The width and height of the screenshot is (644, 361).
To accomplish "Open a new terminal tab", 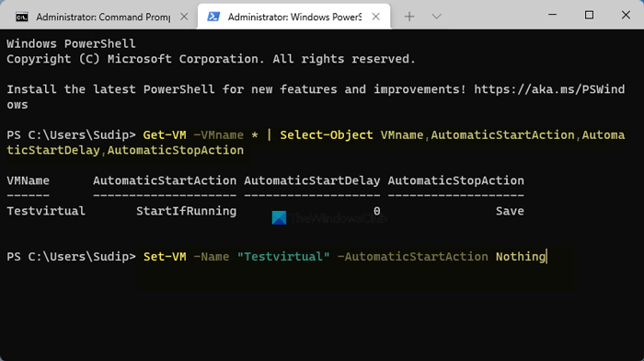I will pos(409,17).
